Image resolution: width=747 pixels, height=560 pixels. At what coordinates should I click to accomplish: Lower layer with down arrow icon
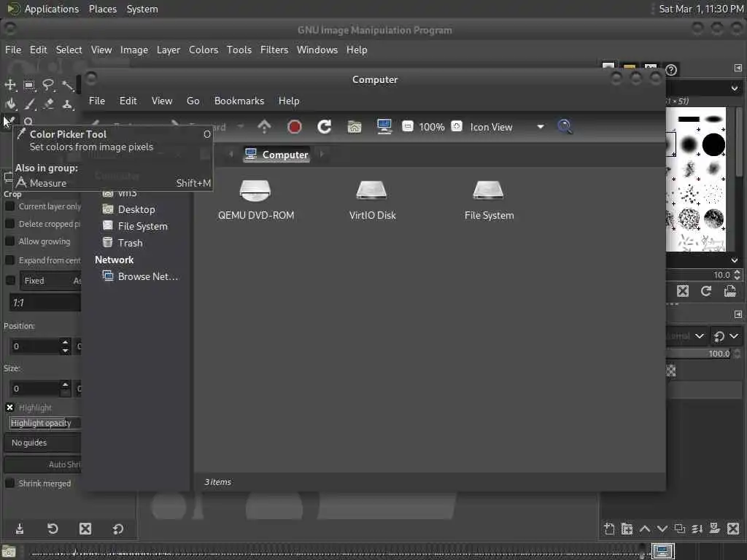click(662, 529)
